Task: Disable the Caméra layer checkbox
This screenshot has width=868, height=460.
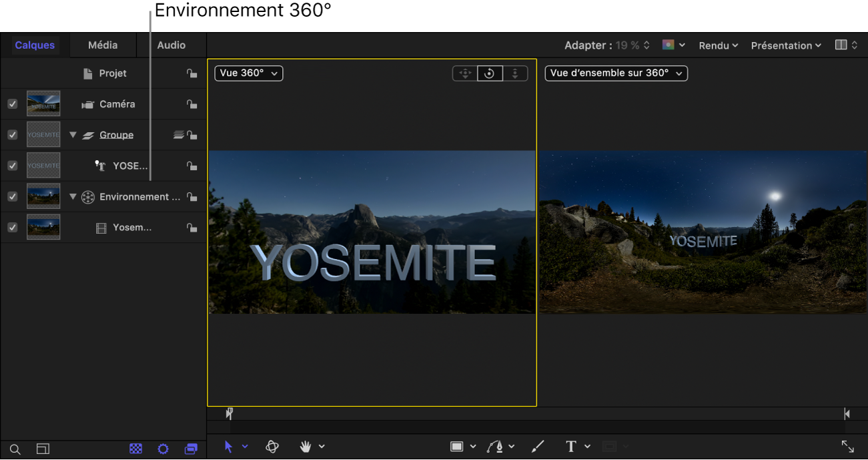Action: click(12, 103)
